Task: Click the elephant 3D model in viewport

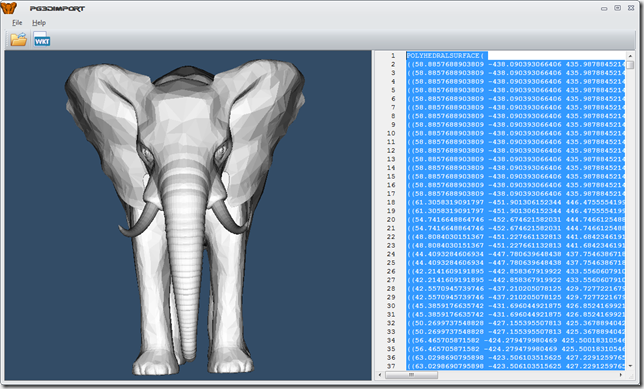Action: (185, 216)
